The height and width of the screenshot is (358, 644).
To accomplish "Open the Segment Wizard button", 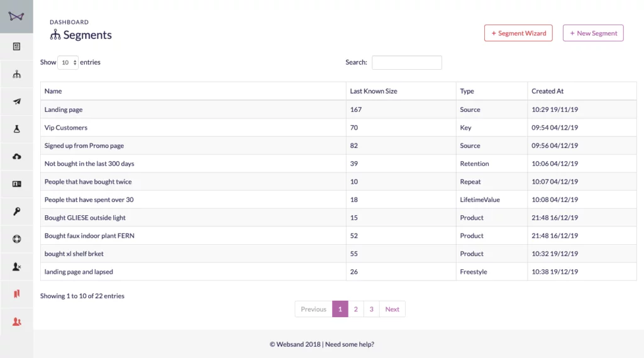I will click(518, 33).
